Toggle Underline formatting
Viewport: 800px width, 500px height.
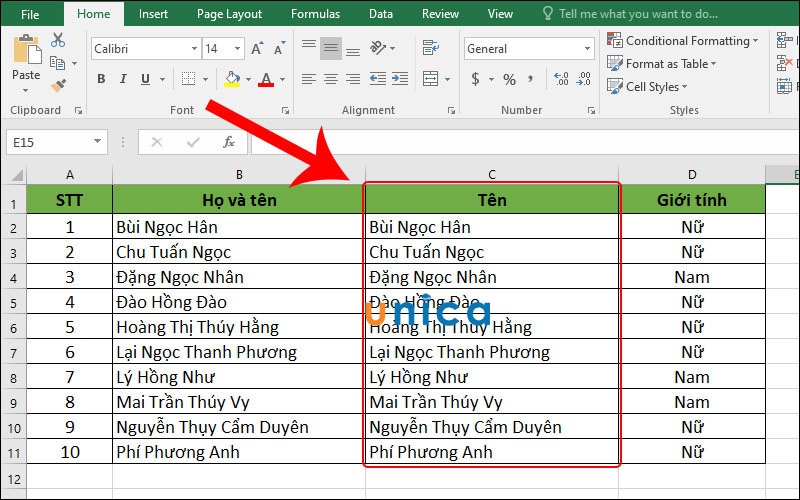(145, 79)
